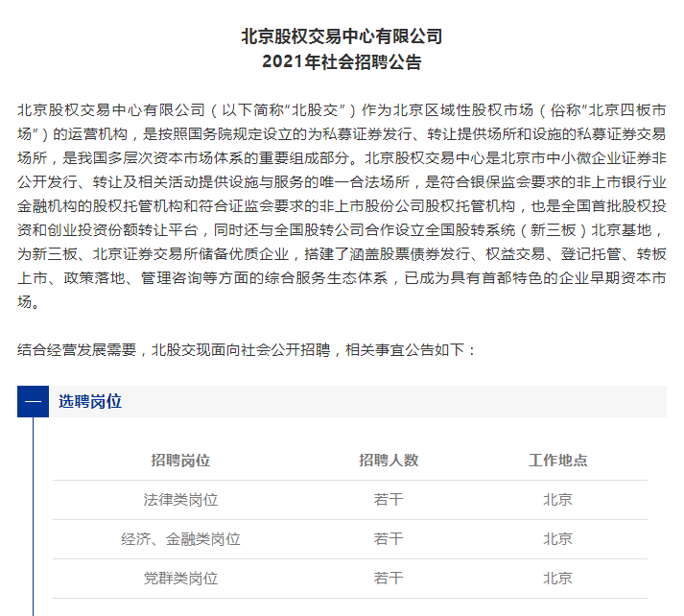Click '北京' in the 经济、金融类岗位 row

(557, 539)
